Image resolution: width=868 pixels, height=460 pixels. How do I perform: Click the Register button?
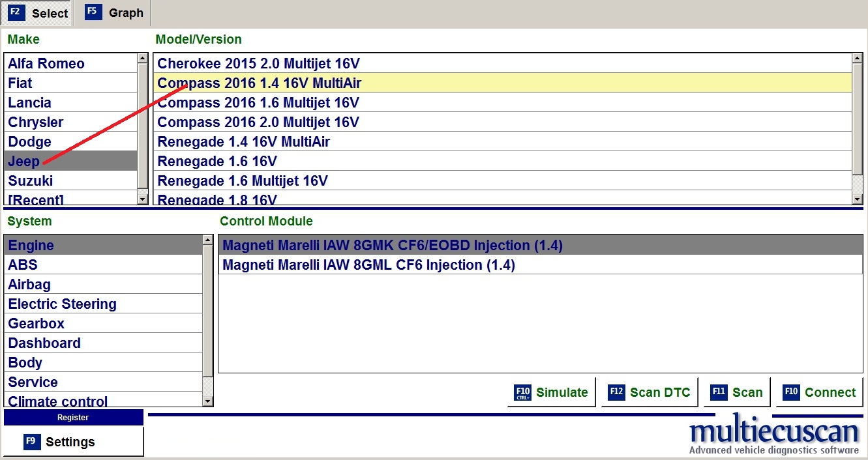73,418
